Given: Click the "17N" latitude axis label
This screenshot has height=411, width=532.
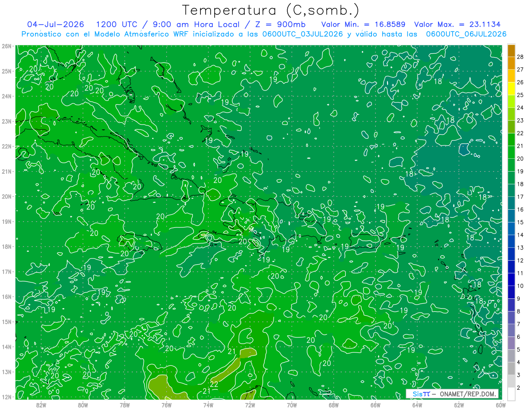Looking at the screenshot, I should tap(6, 271).
